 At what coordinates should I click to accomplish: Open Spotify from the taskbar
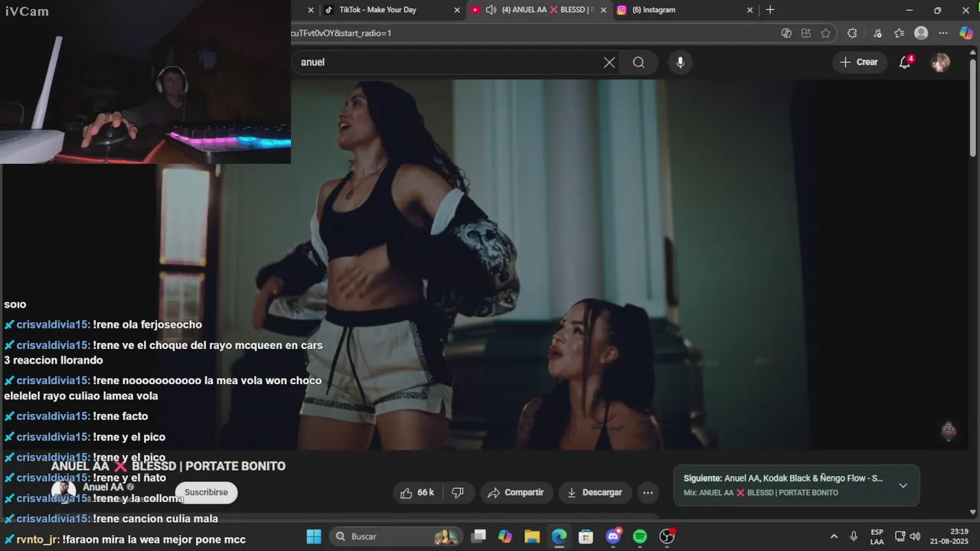pos(640,536)
